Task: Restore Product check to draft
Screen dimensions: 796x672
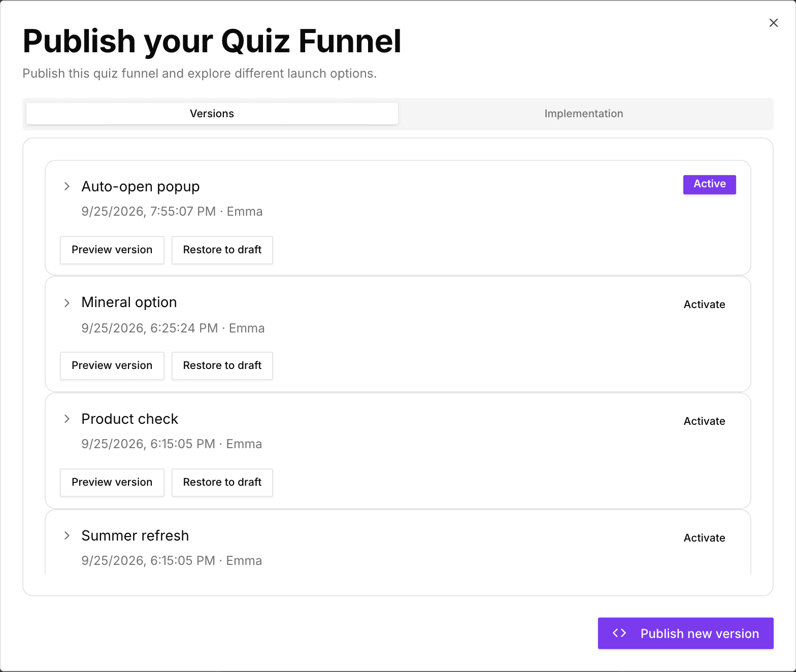Action: pyautogui.click(x=222, y=482)
